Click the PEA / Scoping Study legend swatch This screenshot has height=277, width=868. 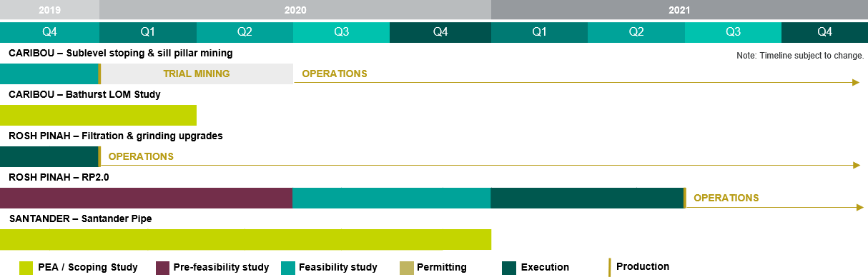(26, 268)
